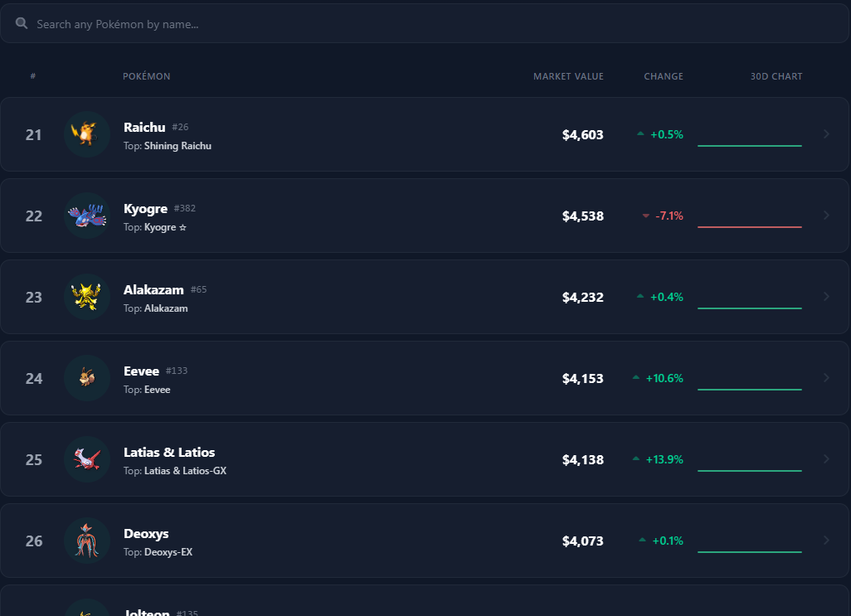Select the Eevee sprite icon
Viewport: 851px width, 616px height.
click(x=87, y=379)
